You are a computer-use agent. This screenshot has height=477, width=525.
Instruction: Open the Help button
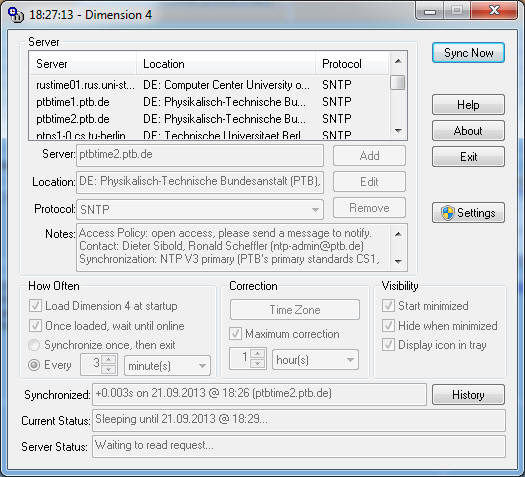468,105
